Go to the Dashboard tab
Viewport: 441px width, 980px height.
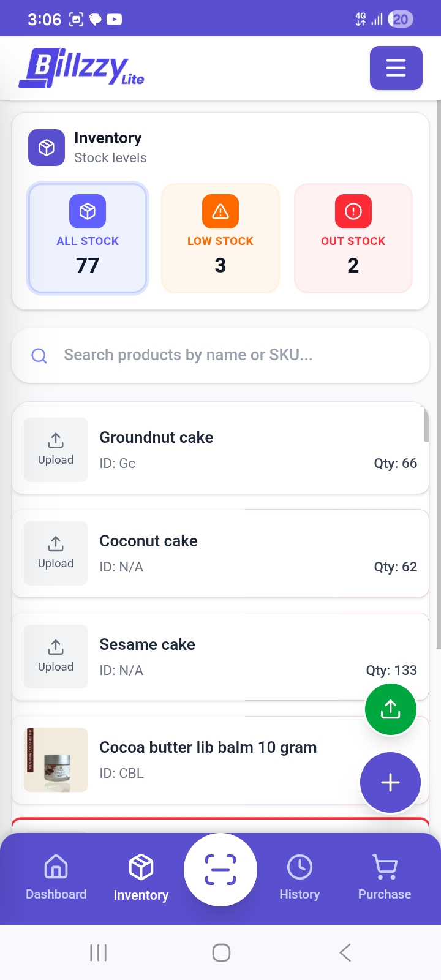point(56,878)
